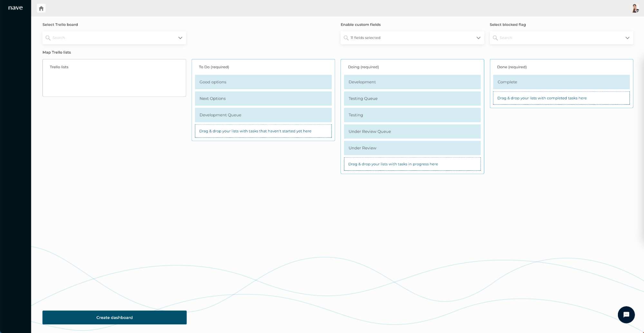This screenshot has width=644, height=333.
Task: Select the Under Review Queue list item
Action: (x=412, y=131)
